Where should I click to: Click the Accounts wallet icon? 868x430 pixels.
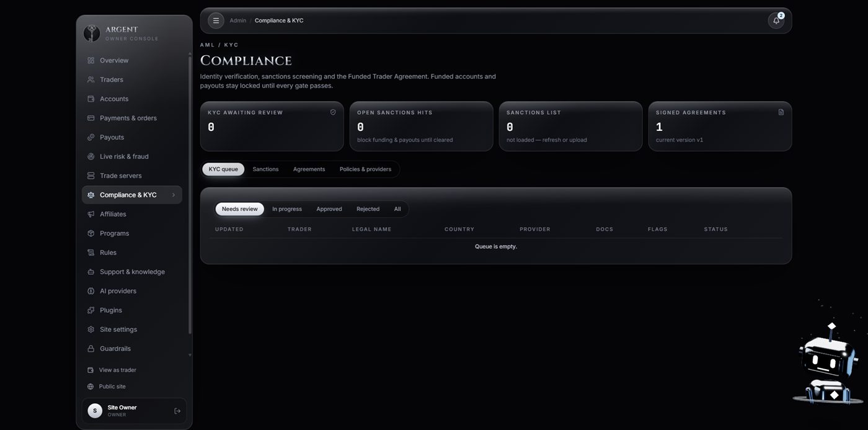point(91,99)
